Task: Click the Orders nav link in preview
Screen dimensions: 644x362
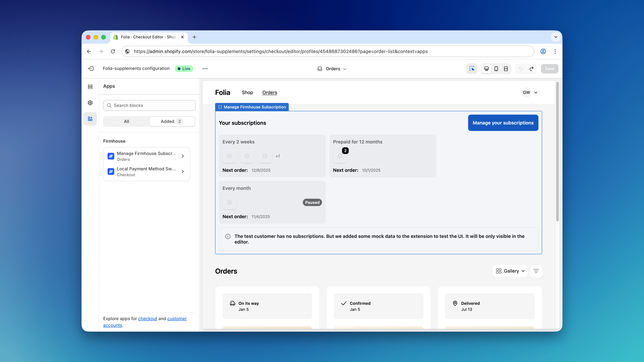Action: coord(270,92)
